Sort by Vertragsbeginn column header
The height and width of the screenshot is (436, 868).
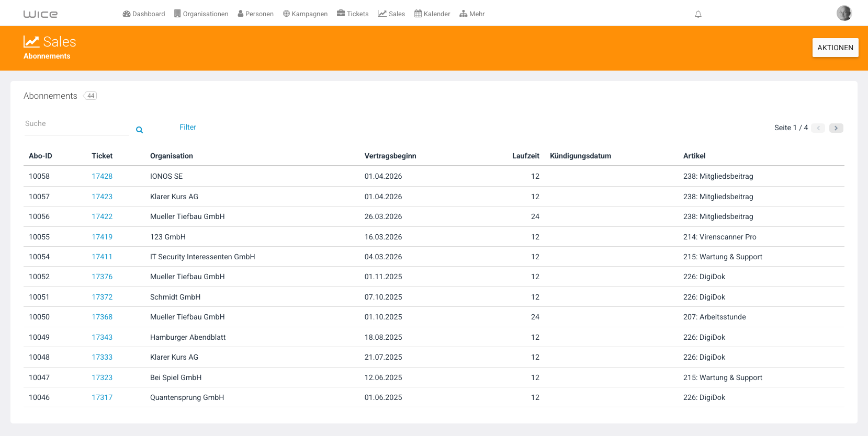[x=390, y=156]
